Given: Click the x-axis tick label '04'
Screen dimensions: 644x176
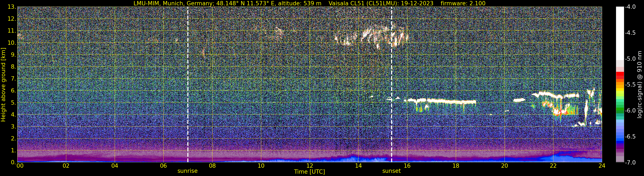Looking at the screenshot, I should click(115, 166).
